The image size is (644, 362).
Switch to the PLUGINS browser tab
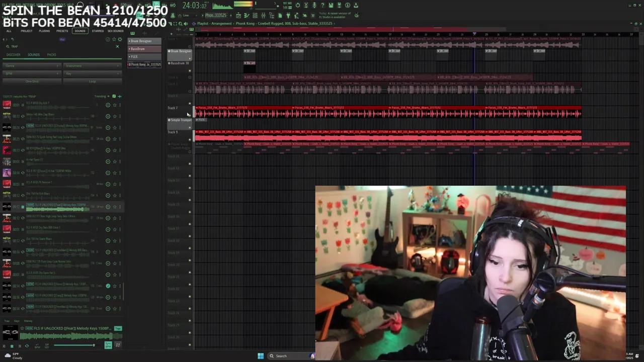(x=44, y=31)
